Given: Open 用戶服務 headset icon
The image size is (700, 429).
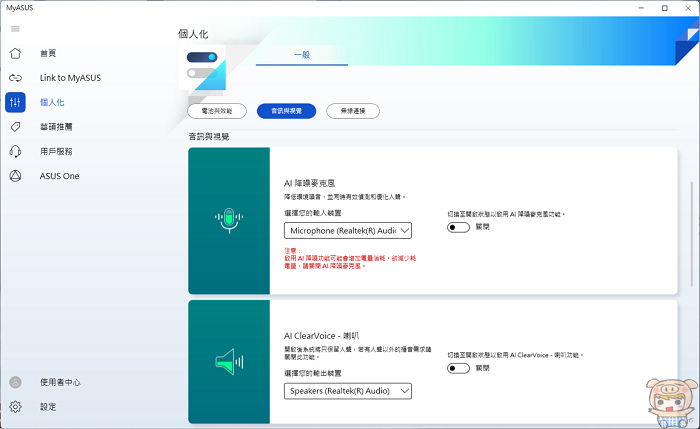Looking at the screenshot, I should tap(15, 152).
